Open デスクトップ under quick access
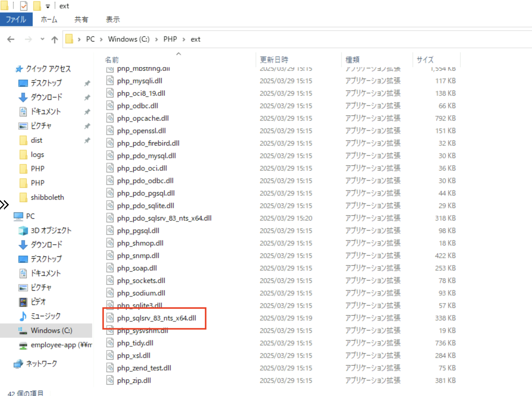Screen dimensions: 532x396 tap(46, 83)
